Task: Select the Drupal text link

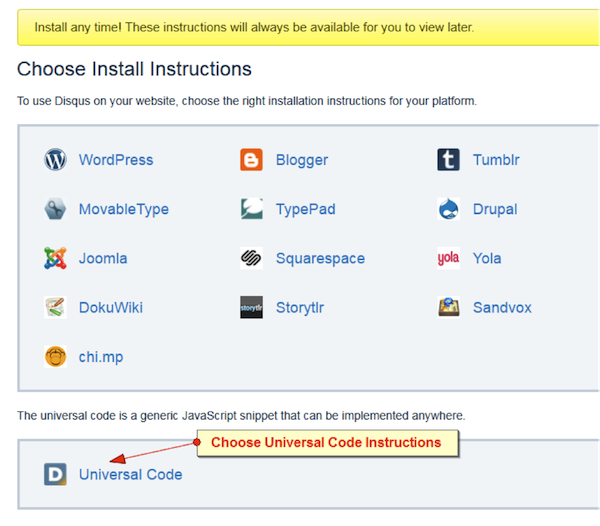Action: 495,210
